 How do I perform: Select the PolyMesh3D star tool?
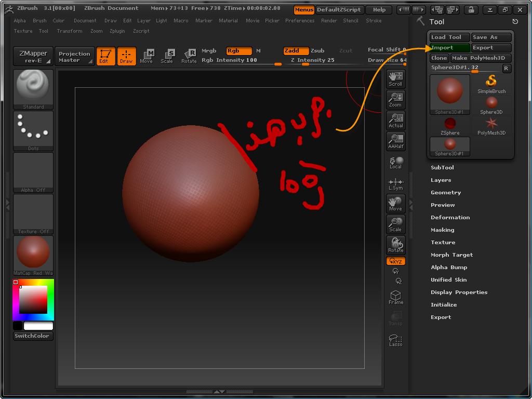click(491, 126)
